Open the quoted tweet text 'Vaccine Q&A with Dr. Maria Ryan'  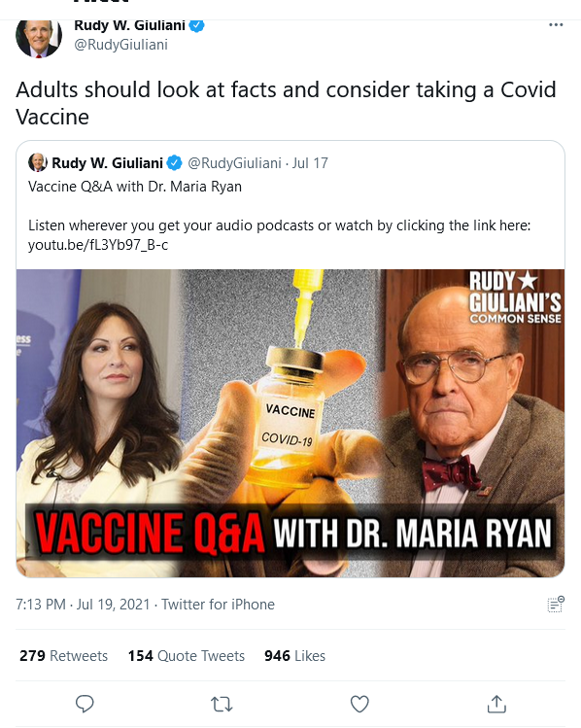[x=135, y=187]
